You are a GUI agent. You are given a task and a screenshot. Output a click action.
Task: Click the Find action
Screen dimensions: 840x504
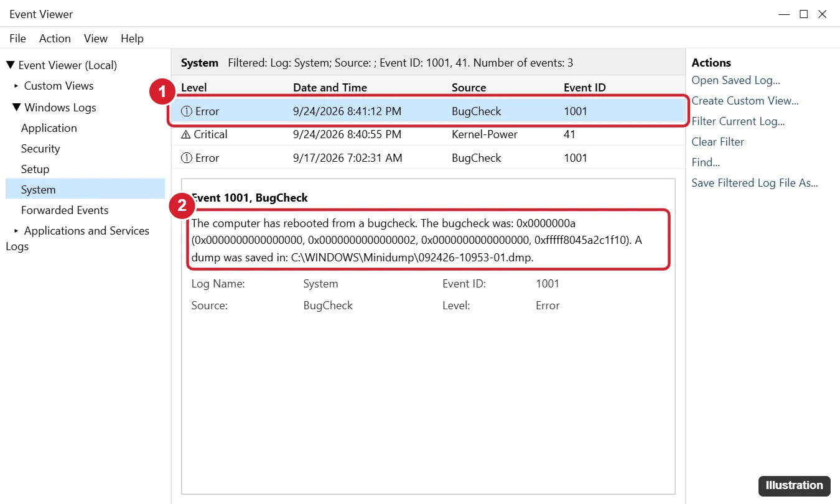pyautogui.click(x=706, y=162)
